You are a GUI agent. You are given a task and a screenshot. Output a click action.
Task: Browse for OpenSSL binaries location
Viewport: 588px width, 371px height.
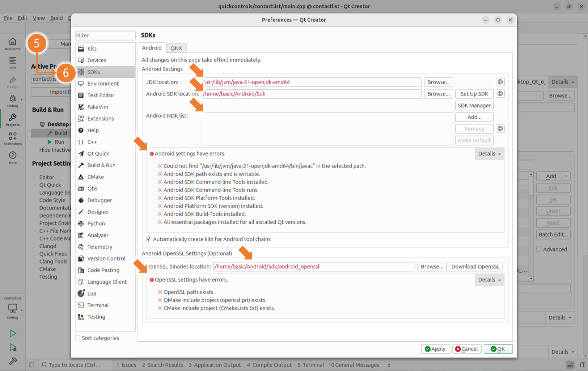[432, 267]
